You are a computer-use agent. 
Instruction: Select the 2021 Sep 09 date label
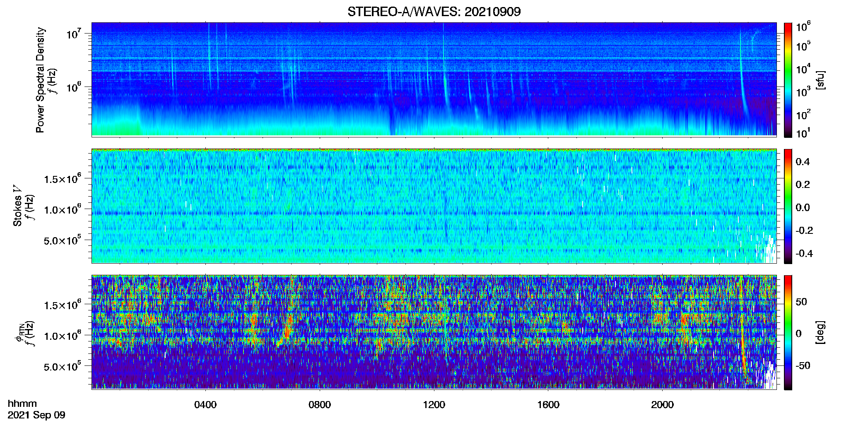[x=36, y=415]
